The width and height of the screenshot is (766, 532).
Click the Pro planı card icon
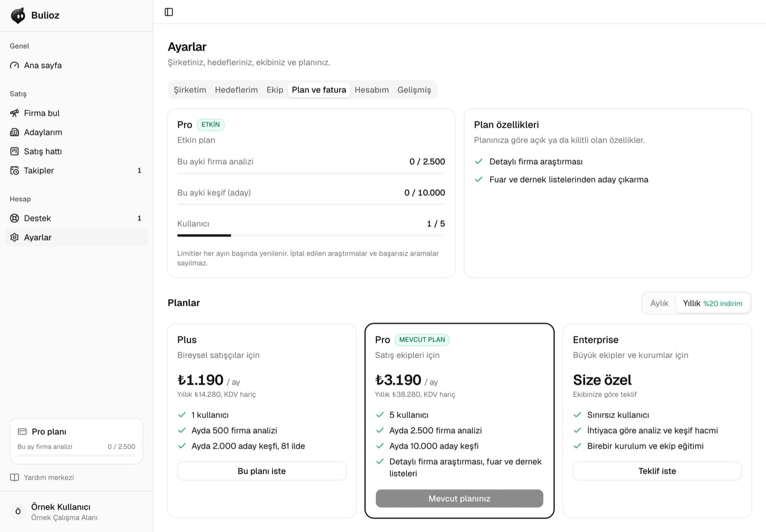point(22,432)
